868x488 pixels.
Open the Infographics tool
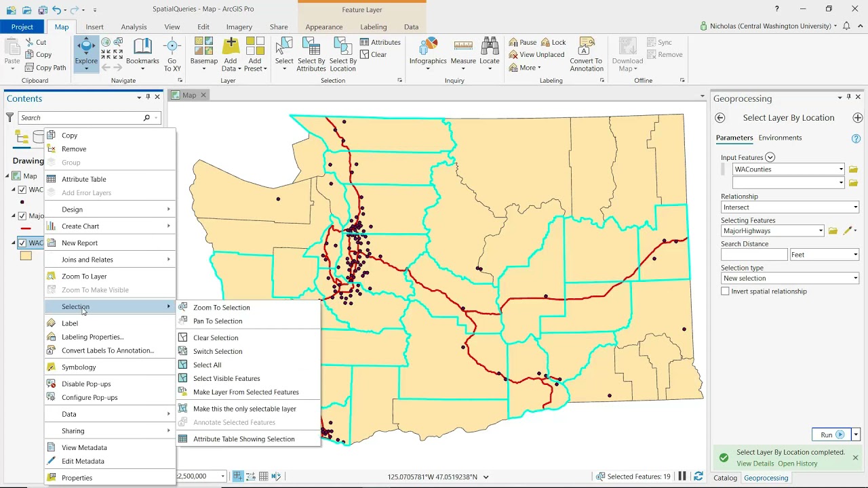click(x=428, y=54)
